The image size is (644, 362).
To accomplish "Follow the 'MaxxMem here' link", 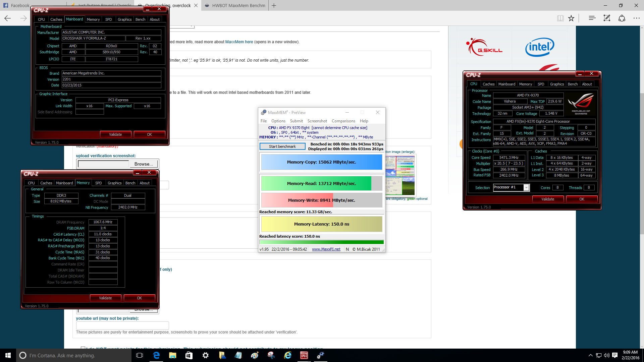I will coord(239,42).
